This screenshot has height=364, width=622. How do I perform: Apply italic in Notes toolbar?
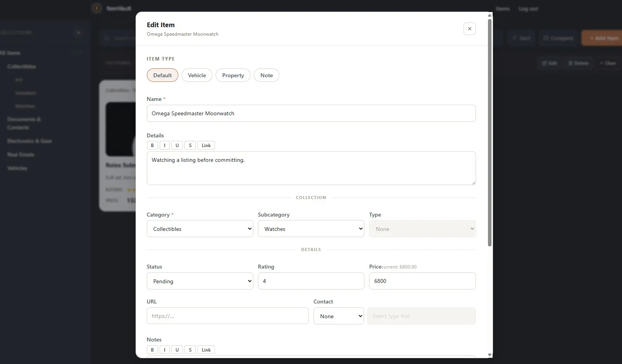click(x=165, y=350)
